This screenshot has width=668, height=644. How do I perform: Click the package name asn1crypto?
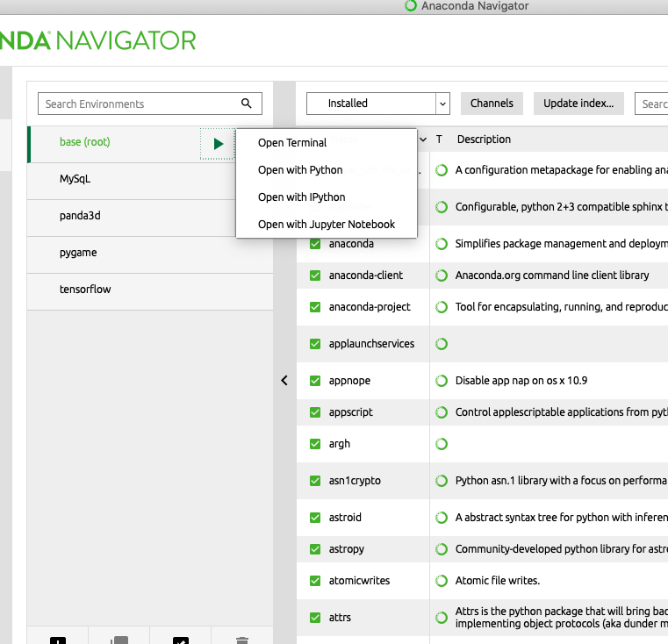click(x=355, y=481)
